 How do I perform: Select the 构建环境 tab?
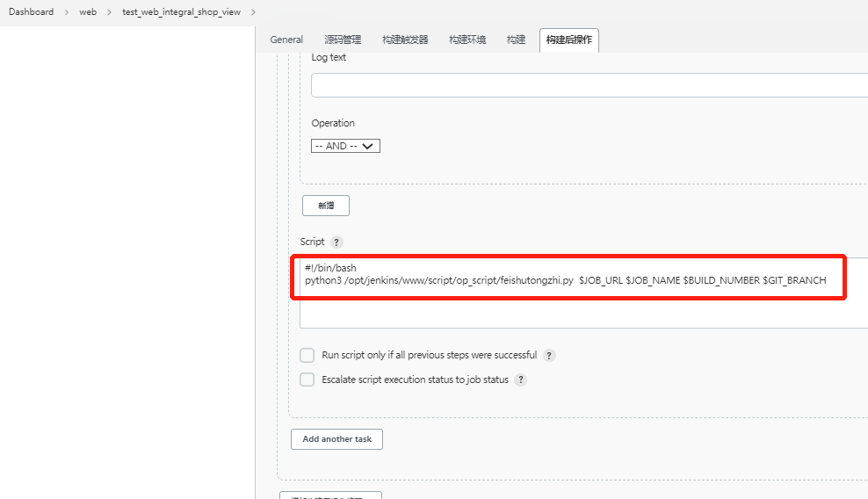pyautogui.click(x=467, y=40)
